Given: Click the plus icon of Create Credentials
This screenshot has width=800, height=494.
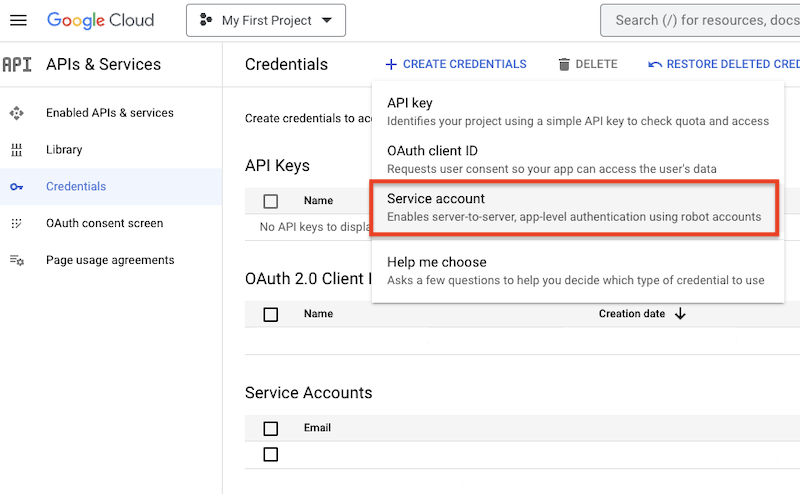Looking at the screenshot, I should point(391,64).
